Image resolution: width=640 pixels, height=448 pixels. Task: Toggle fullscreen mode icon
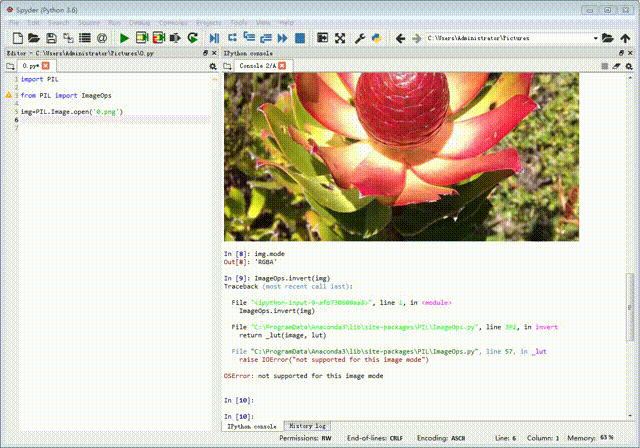[340, 38]
